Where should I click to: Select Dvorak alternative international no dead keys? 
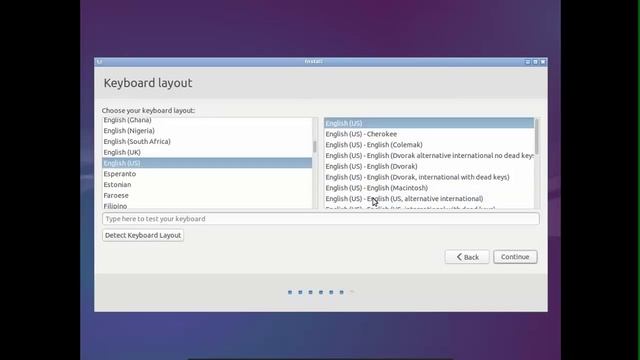[x=429, y=156]
